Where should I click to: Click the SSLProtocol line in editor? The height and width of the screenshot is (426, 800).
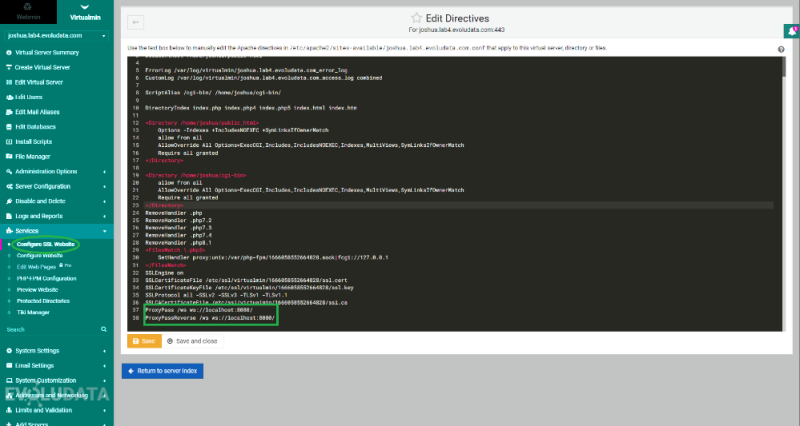[216, 295]
